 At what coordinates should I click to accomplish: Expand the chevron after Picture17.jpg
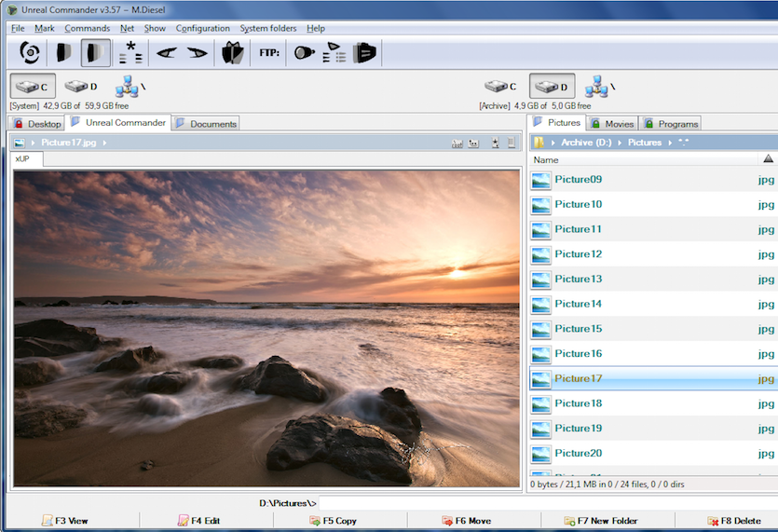[x=104, y=143]
